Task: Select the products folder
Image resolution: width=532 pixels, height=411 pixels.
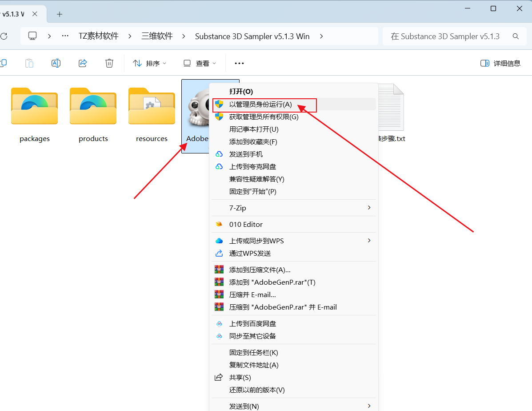Action: (93, 115)
